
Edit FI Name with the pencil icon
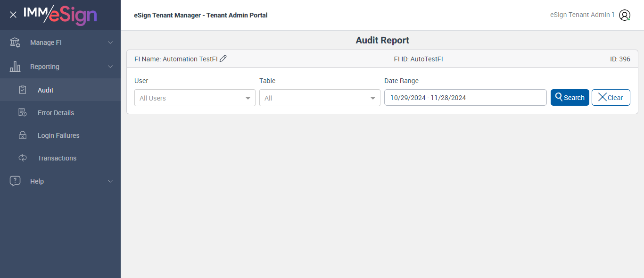[x=223, y=59]
